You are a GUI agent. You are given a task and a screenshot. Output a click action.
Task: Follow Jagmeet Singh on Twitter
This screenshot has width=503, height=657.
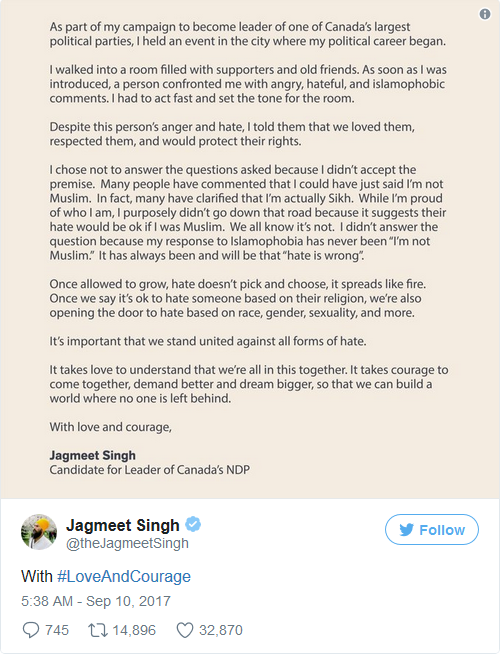(432, 530)
